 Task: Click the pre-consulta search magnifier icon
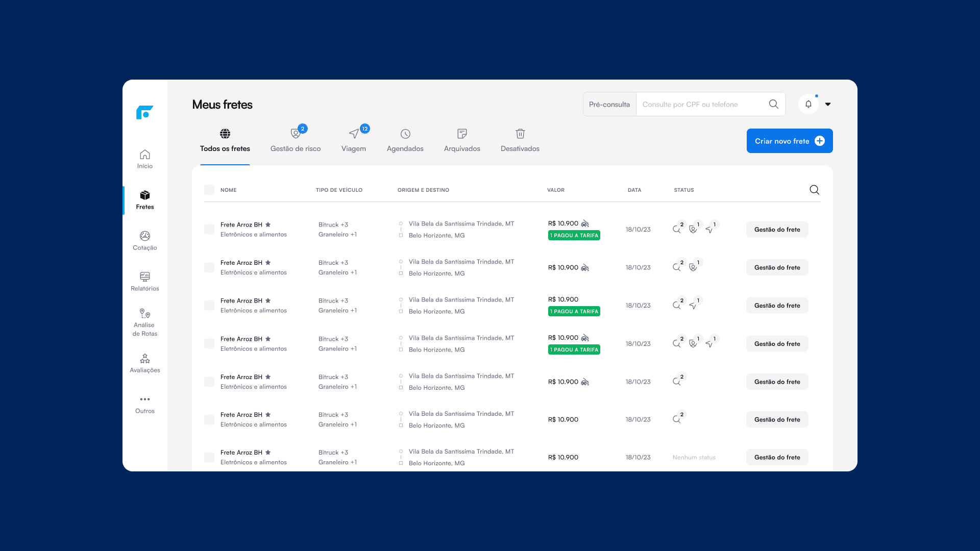773,104
